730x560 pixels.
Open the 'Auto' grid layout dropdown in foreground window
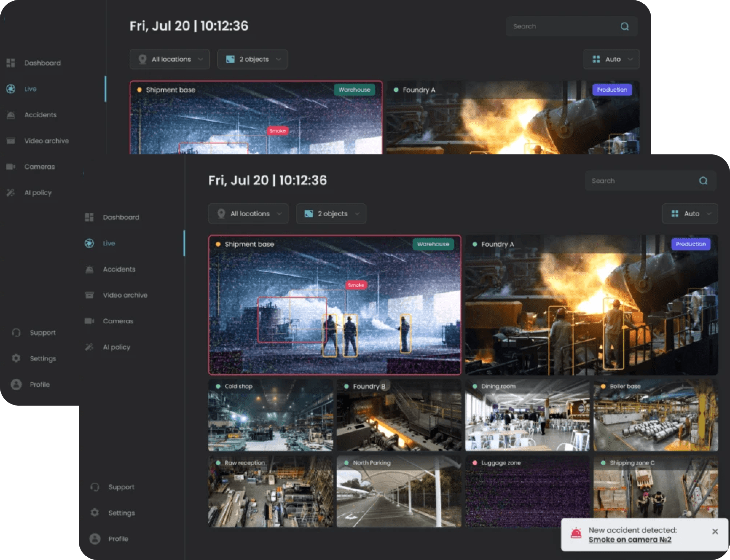690,214
